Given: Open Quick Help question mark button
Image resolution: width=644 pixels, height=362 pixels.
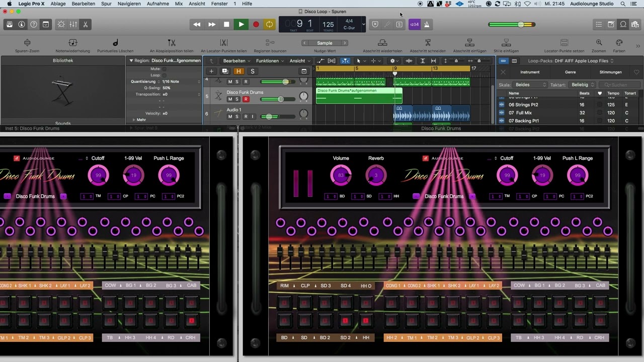Looking at the screenshot, I should click(x=34, y=24).
